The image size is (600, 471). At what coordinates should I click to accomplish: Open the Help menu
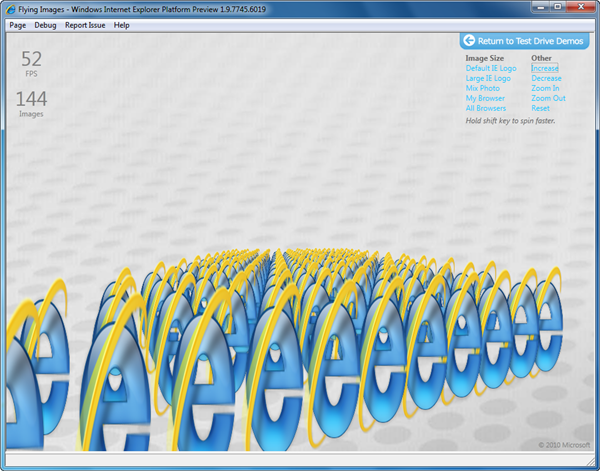click(122, 25)
